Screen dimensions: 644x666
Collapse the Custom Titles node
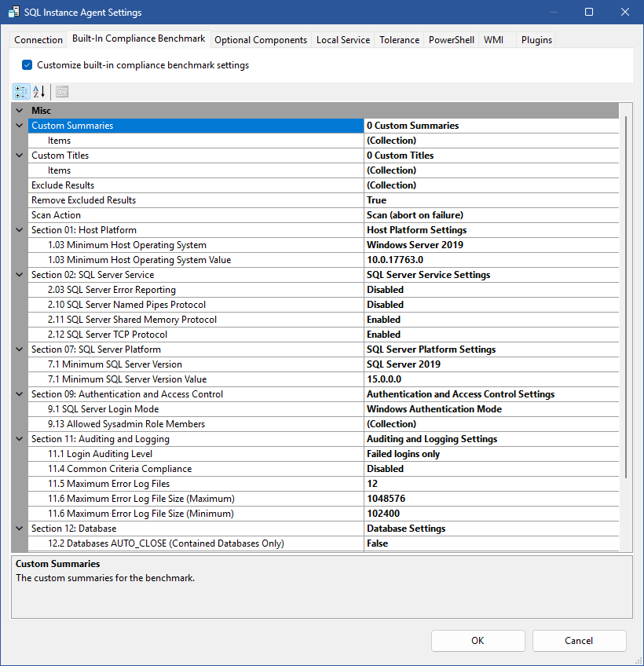(20, 155)
